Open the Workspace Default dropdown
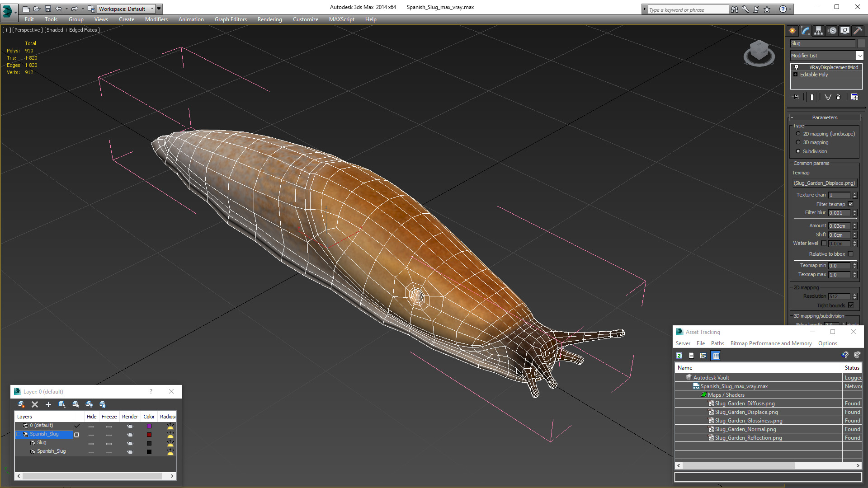Viewport: 868px width, 488px height. (126, 9)
